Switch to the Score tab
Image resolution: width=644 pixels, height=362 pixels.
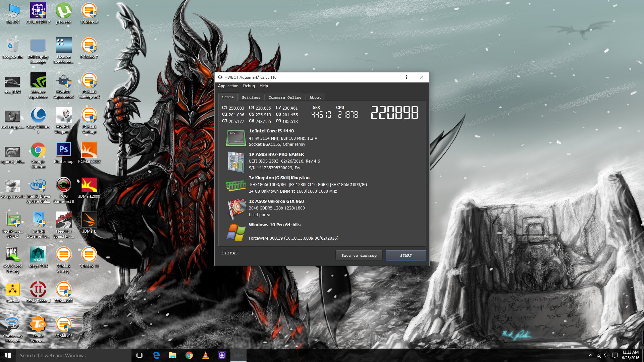pos(228,97)
